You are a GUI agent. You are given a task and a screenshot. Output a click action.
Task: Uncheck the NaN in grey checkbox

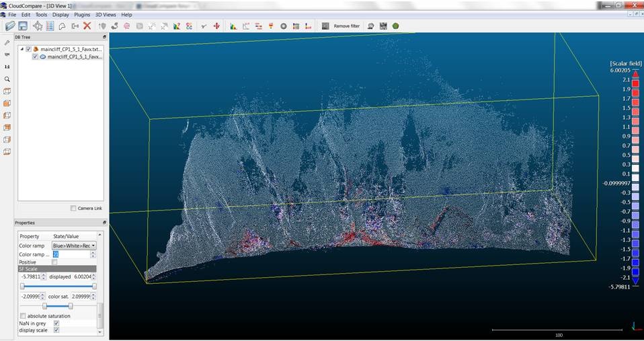tap(56, 324)
